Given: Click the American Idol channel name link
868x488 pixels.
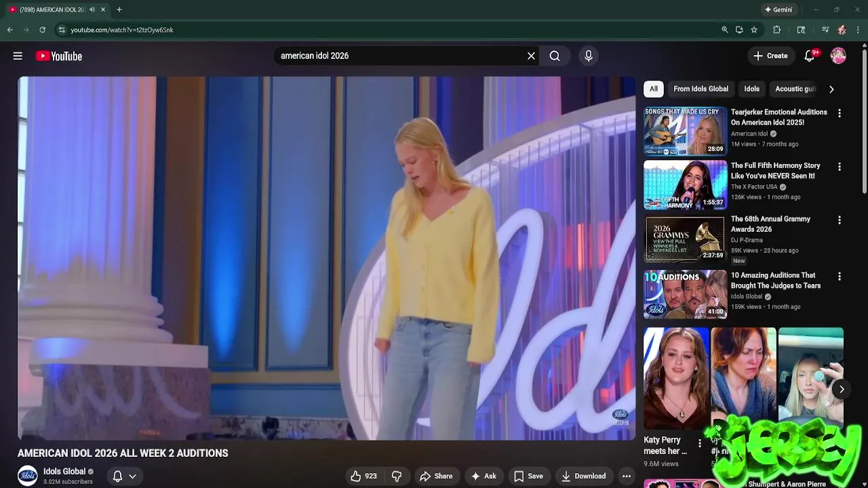Looking at the screenshot, I should coord(749,134).
